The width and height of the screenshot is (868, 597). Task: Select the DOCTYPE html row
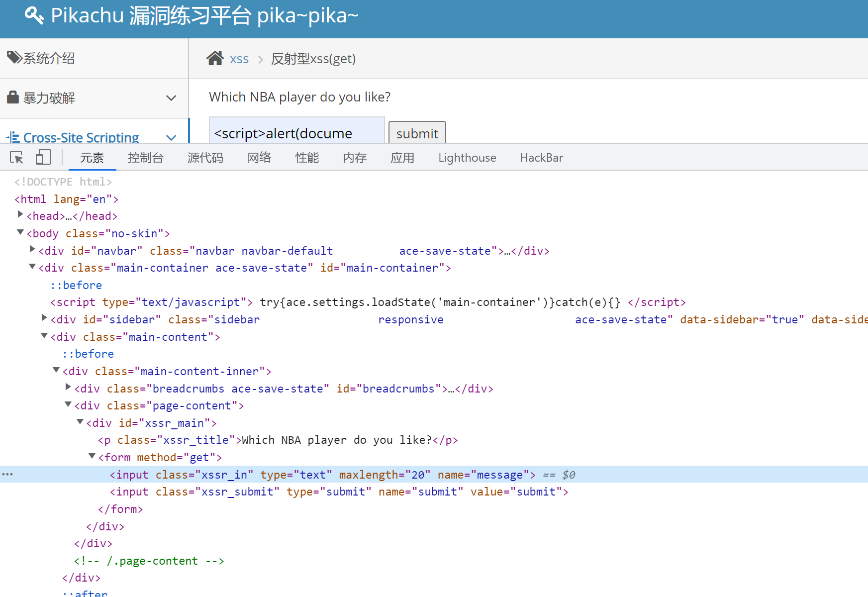(x=434, y=182)
